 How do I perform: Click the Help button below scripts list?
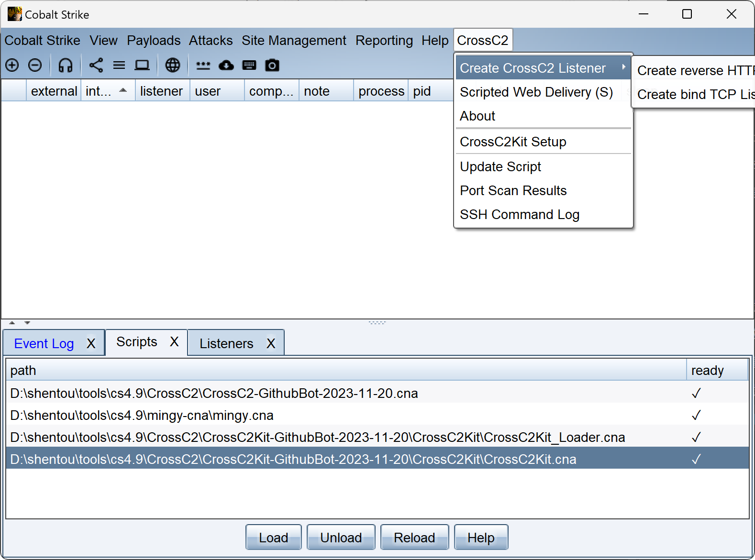point(481,538)
